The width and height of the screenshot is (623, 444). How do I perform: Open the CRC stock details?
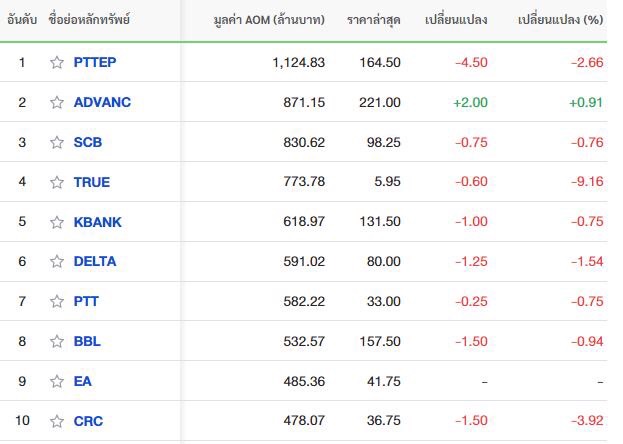88,421
